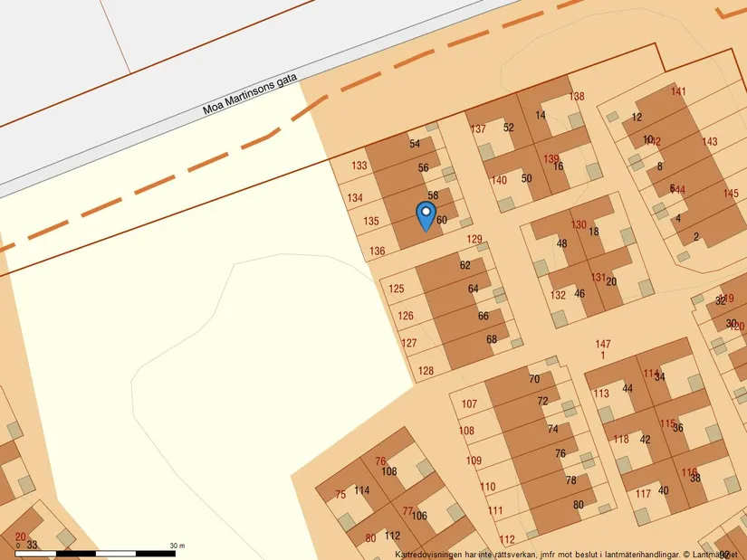Click black house number 70

pos(534,379)
